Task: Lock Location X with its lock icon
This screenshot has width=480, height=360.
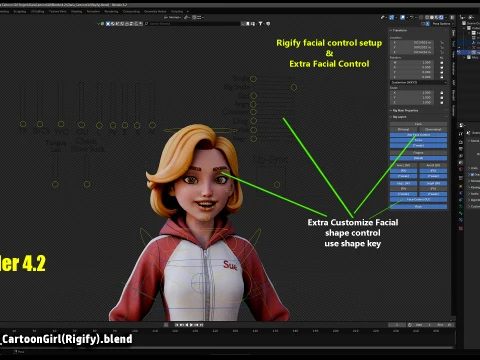Action: 442,43
